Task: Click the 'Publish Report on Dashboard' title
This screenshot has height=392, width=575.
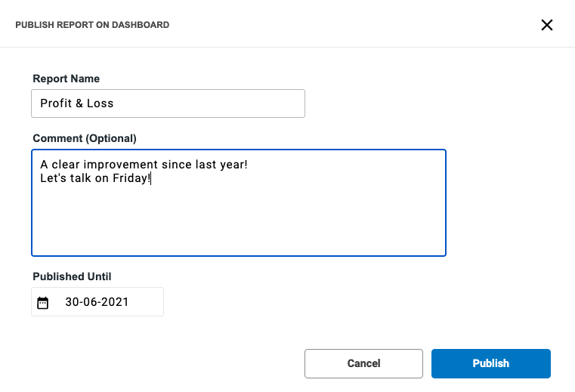Action: 92,25
